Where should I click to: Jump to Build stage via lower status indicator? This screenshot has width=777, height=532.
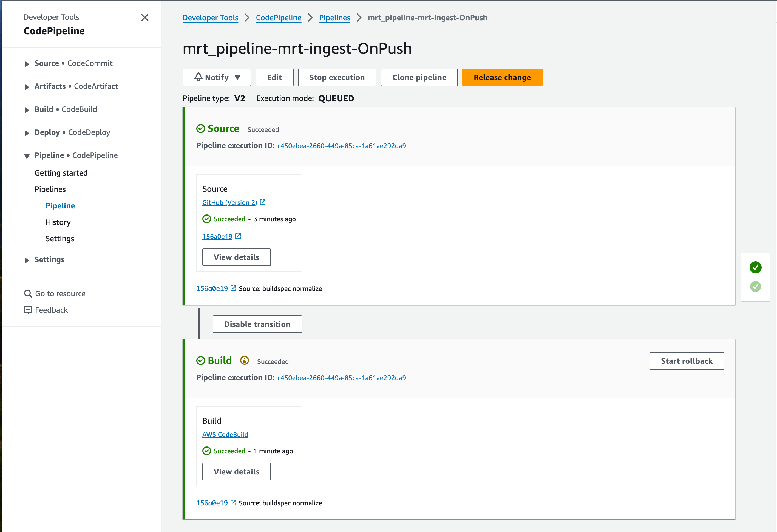pyautogui.click(x=755, y=287)
